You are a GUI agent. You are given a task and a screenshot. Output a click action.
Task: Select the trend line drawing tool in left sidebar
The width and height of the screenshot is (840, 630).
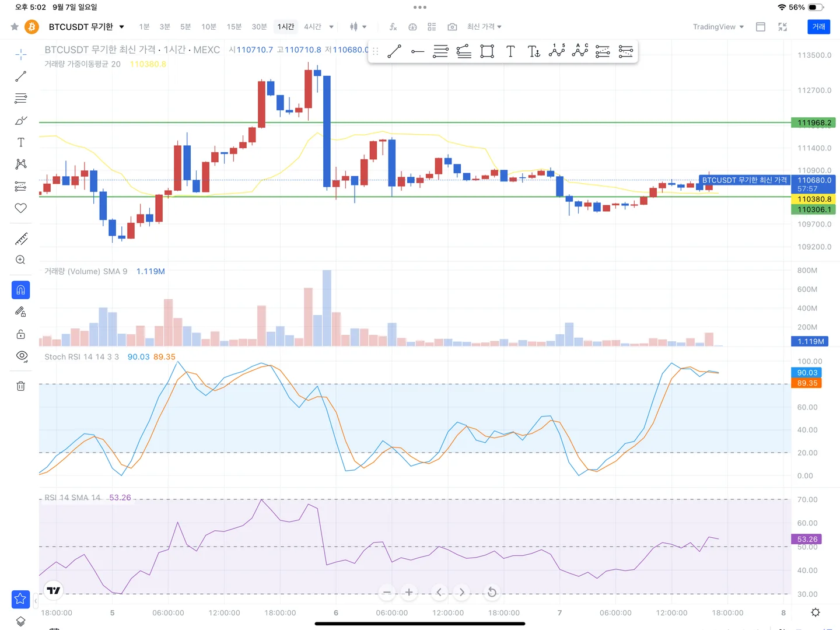point(21,76)
